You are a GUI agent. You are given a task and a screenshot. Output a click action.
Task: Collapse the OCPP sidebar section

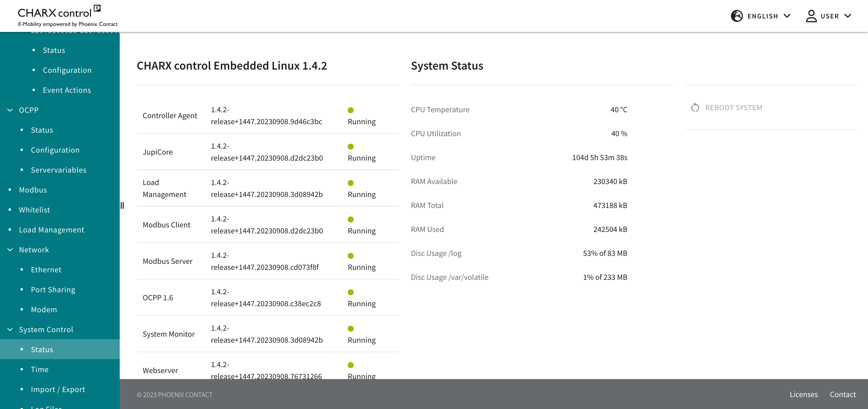point(10,110)
